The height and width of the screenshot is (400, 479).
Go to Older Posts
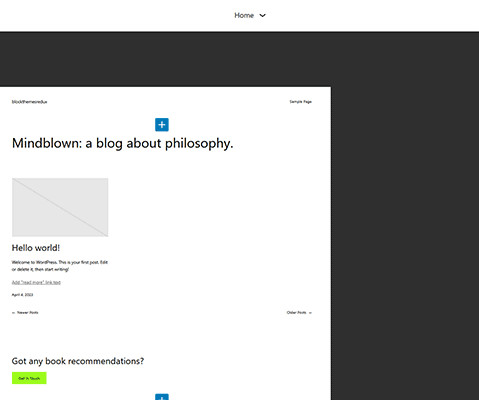click(x=296, y=313)
